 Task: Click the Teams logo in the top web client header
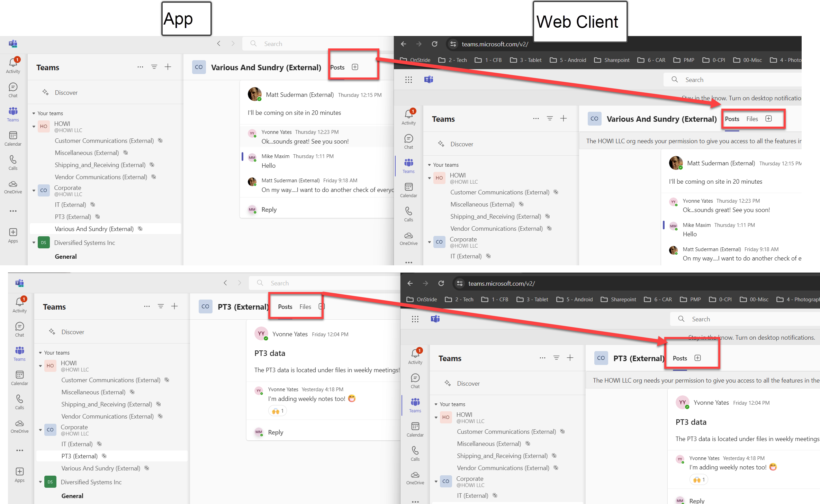tap(429, 80)
